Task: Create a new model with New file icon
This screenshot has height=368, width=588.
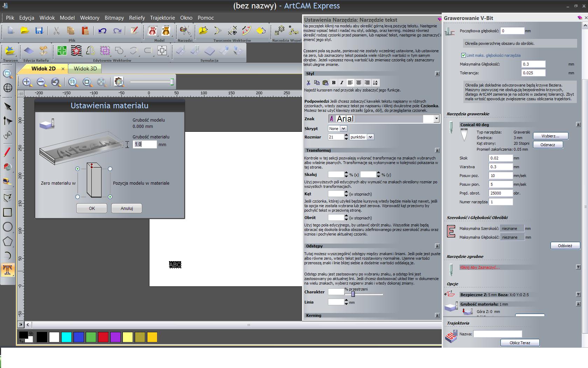Action: coord(10,31)
